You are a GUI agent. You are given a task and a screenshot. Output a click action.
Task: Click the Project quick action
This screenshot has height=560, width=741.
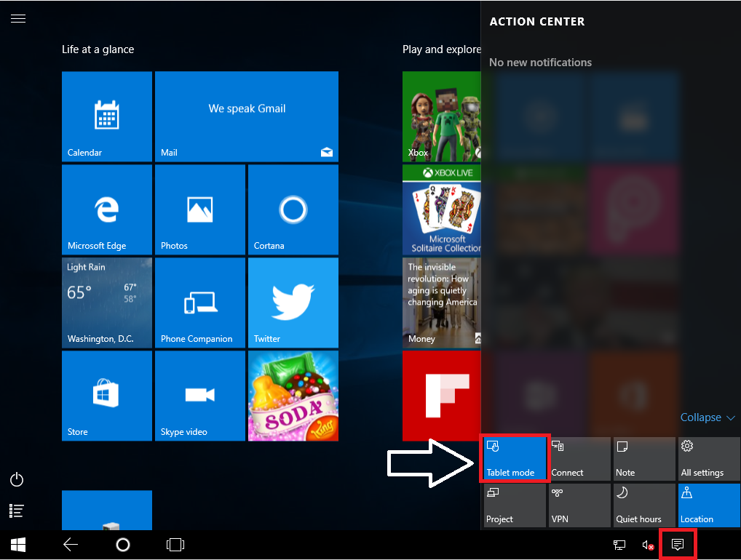coord(515,505)
